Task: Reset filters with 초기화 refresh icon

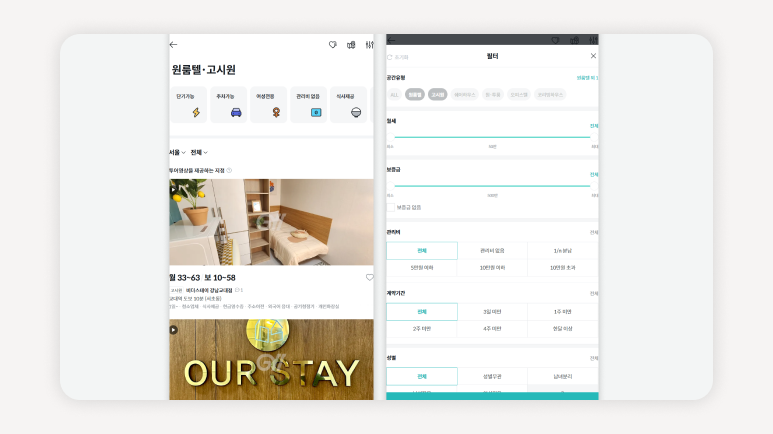Action: [x=398, y=57]
